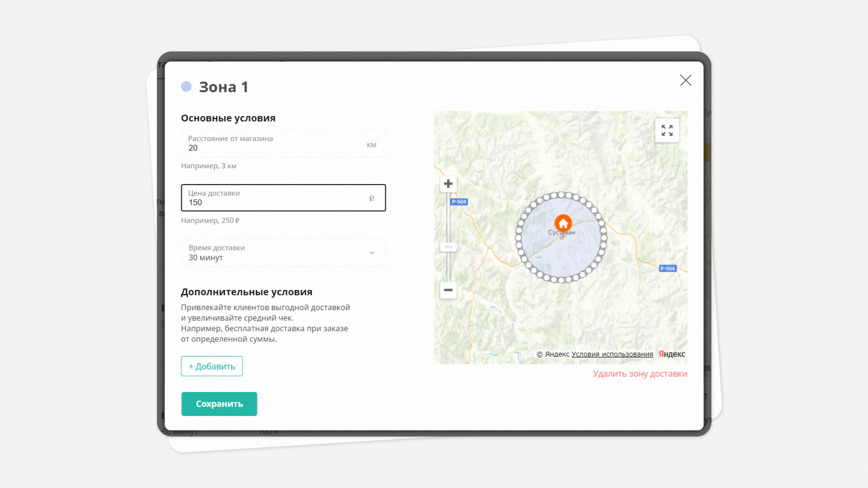868x488 pixels.
Task: Click the lower-right Р-504 road badge
Action: pyautogui.click(x=668, y=269)
